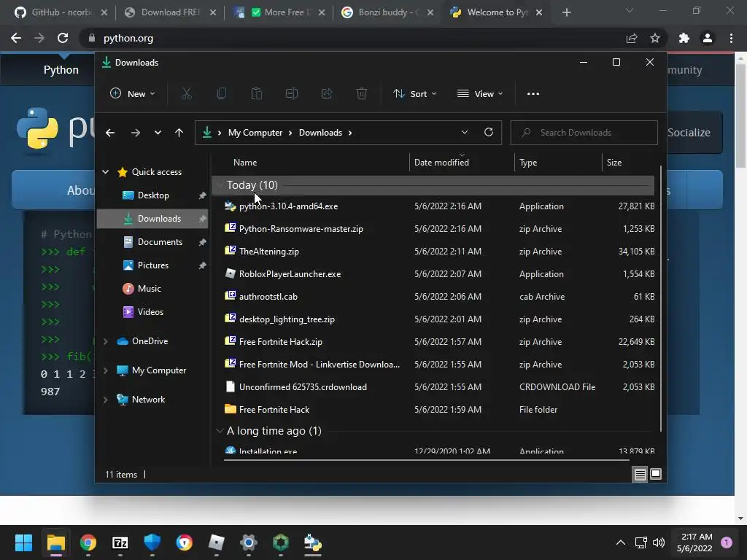The image size is (747, 560).
Task: Open the View dropdown menu
Action: [480, 94]
